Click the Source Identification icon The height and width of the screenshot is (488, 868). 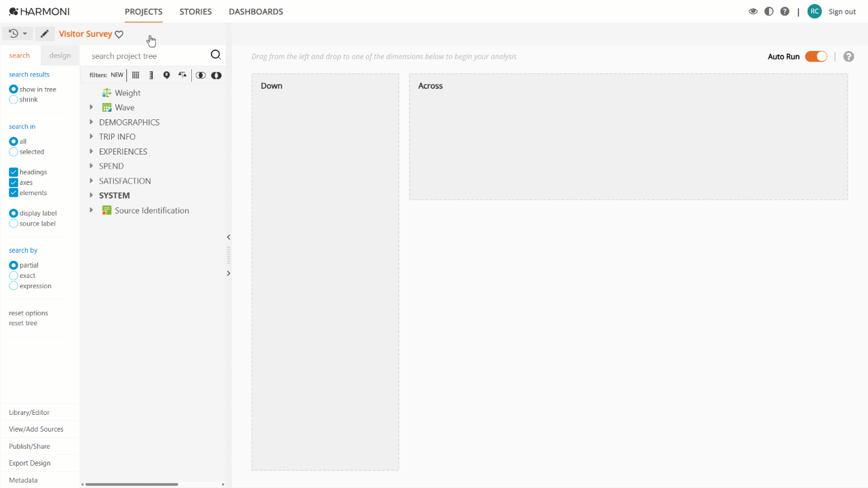point(106,210)
